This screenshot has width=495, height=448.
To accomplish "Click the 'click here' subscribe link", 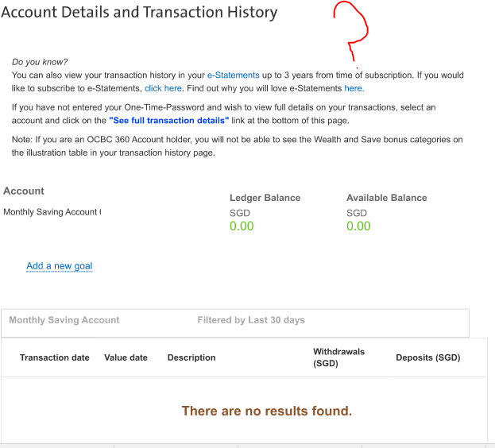I will [163, 88].
